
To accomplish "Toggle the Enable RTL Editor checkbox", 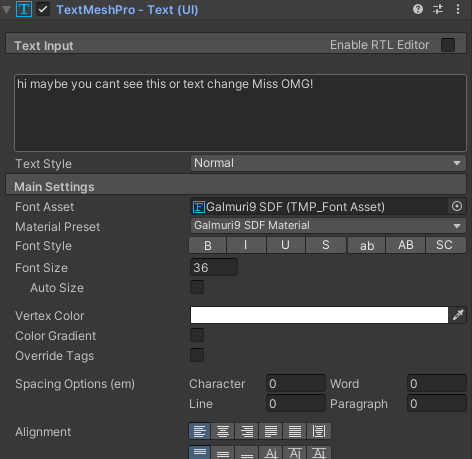I will pos(448,45).
